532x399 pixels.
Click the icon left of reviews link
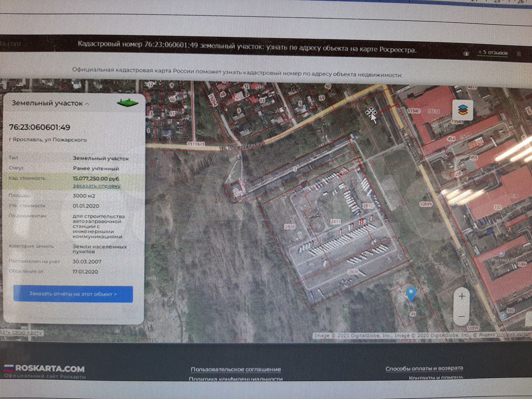click(466, 53)
